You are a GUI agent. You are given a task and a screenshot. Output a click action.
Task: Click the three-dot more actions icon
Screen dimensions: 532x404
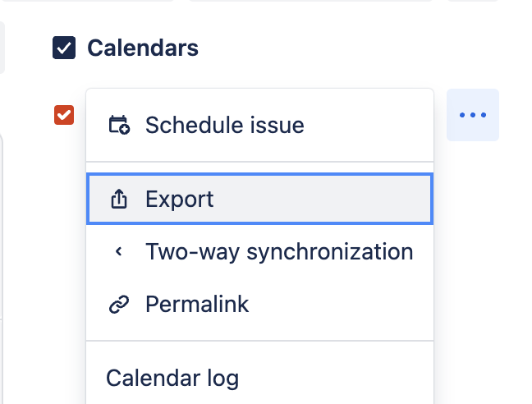click(x=473, y=115)
